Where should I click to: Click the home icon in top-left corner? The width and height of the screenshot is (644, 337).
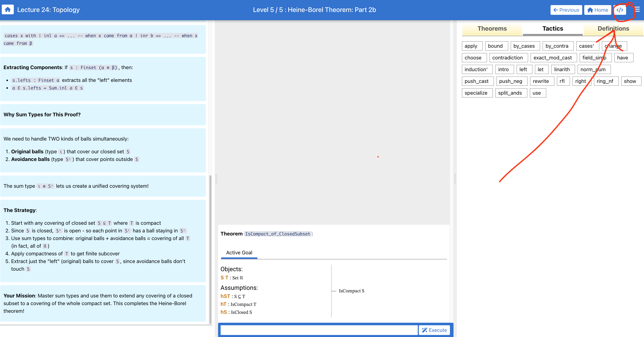pos(8,10)
